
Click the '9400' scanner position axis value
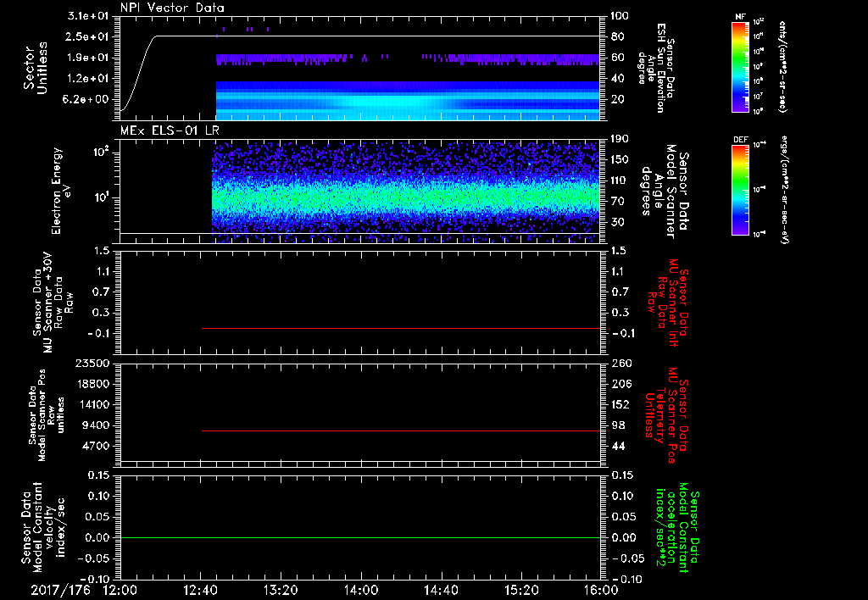point(95,425)
